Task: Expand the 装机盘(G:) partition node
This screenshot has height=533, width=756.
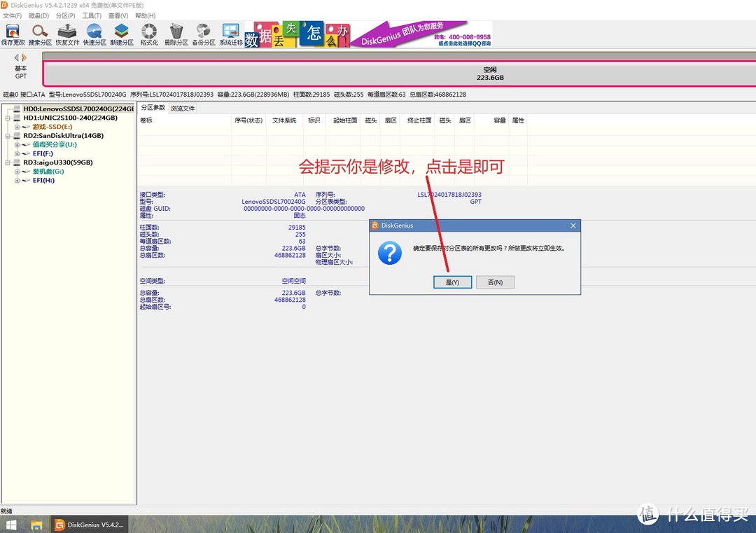Action: [17, 172]
